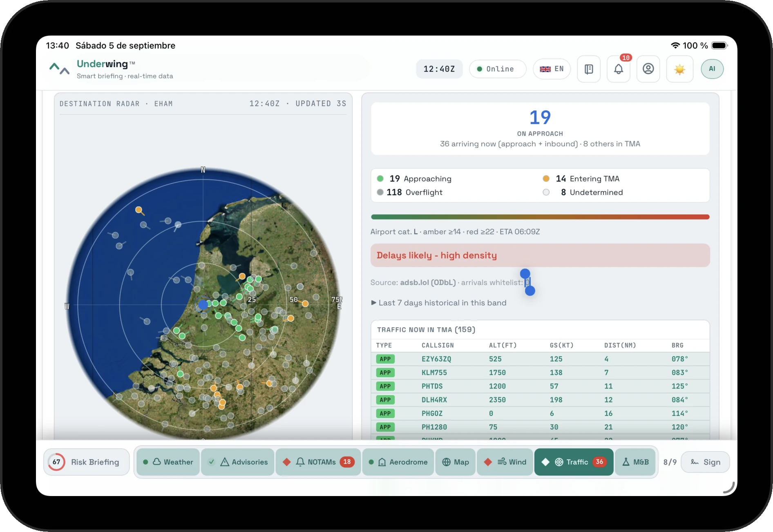Open the NOTAMs tab
The width and height of the screenshot is (773, 532).
tap(318, 462)
